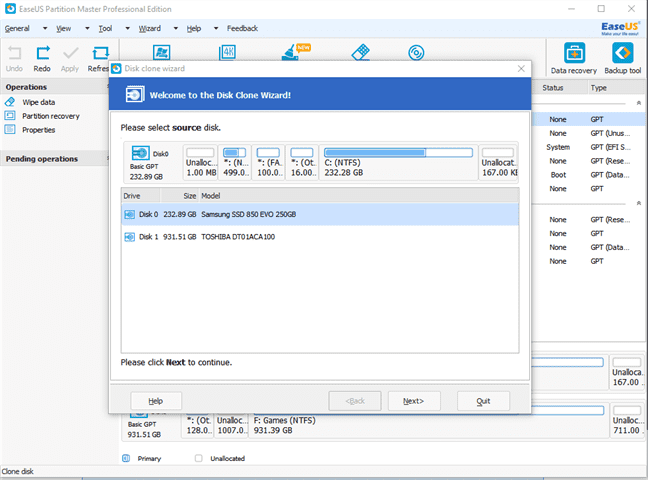Click the Unallocated legend box

[x=198, y=458]
